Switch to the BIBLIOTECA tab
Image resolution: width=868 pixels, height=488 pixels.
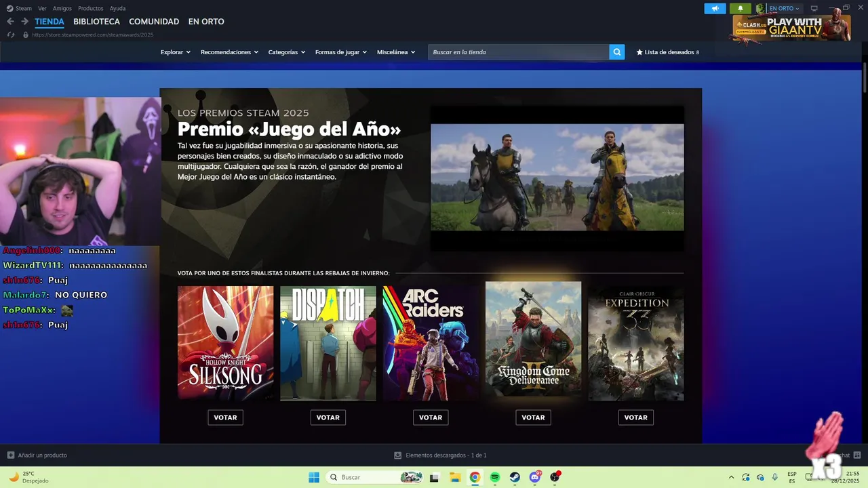coord(96,22)
